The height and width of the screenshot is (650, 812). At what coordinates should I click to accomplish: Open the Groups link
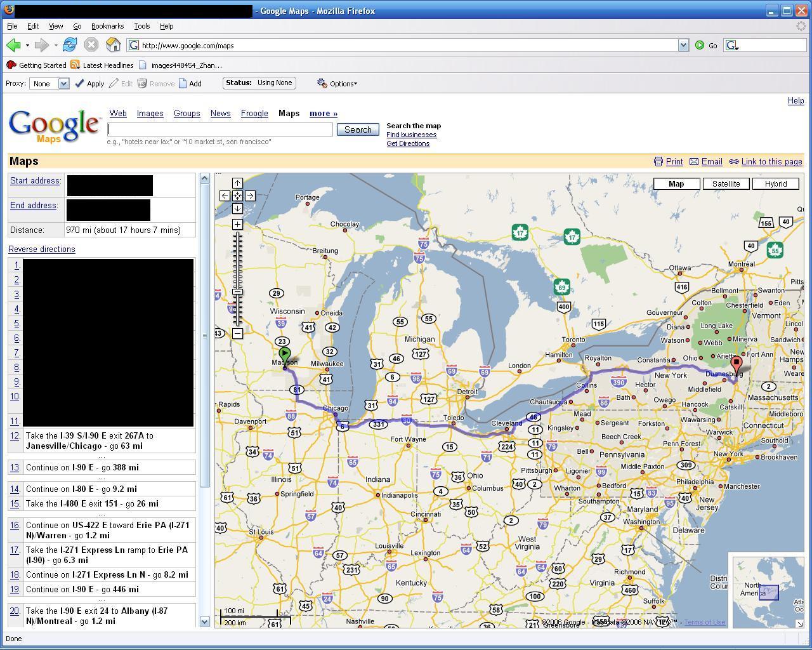187,113
